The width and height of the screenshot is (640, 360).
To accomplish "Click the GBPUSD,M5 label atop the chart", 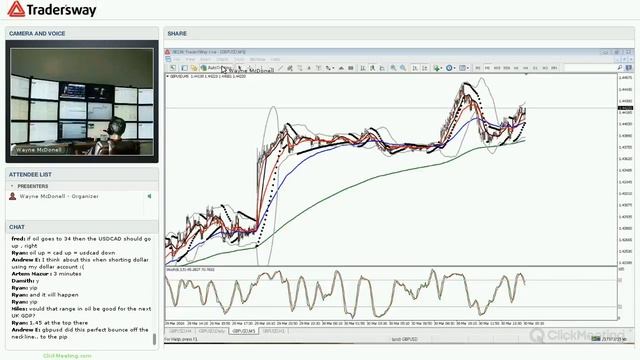I will pos(179,76).
